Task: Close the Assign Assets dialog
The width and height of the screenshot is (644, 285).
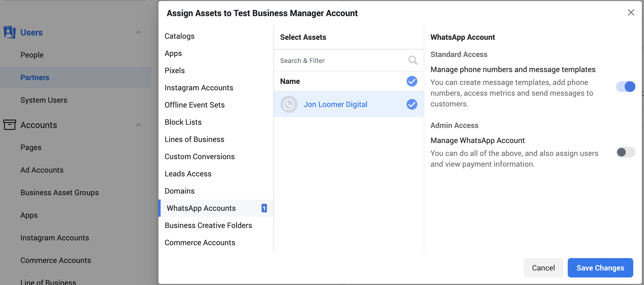Action: pyautogui.click(x=631, y=12)
